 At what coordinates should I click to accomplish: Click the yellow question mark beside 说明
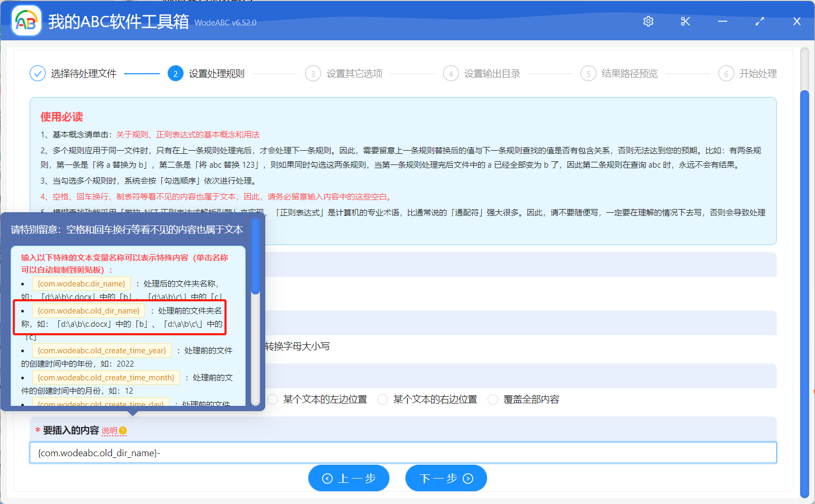coord(123,431)
